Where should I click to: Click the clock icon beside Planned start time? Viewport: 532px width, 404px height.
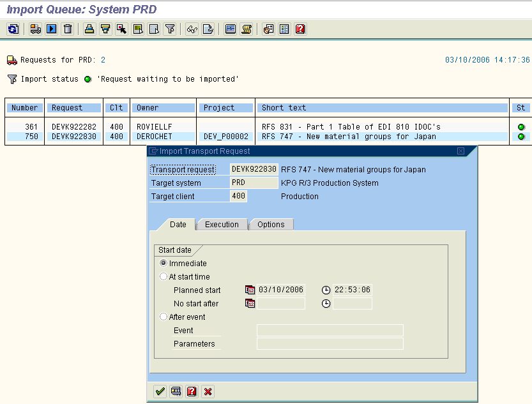click(326, 290)
